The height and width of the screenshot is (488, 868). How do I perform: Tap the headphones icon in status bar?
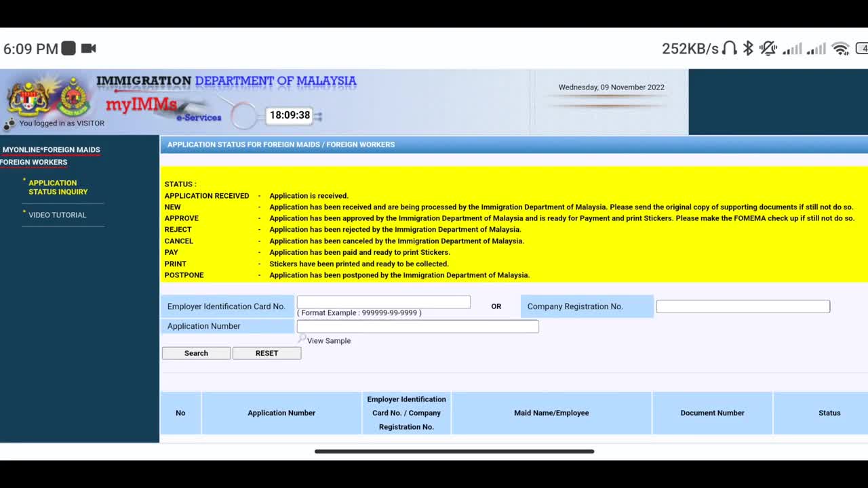click(x=730, y=48)
